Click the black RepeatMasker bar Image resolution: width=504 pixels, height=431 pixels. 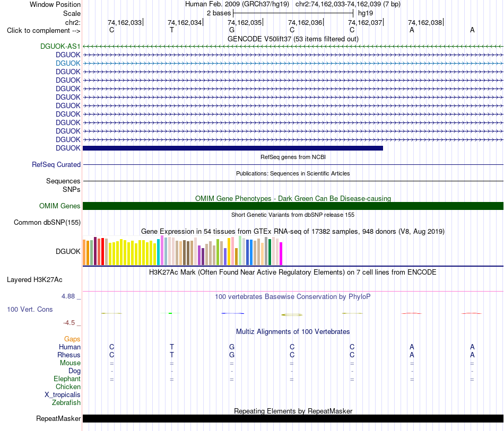point(293,418)
